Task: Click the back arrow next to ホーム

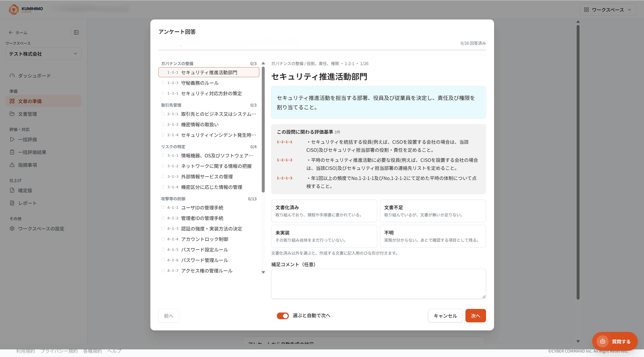Action: point(11,32)
